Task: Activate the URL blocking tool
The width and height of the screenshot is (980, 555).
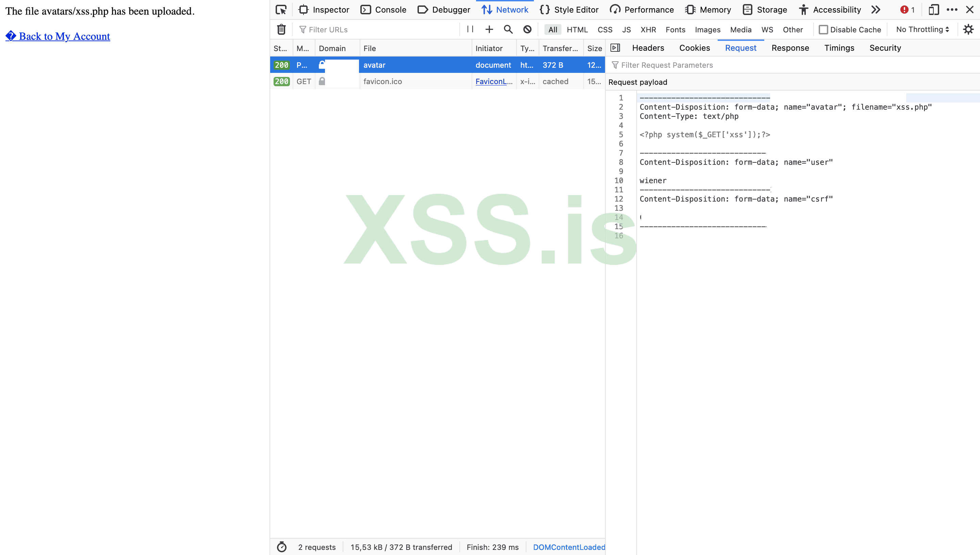Action: coord(527,29)
